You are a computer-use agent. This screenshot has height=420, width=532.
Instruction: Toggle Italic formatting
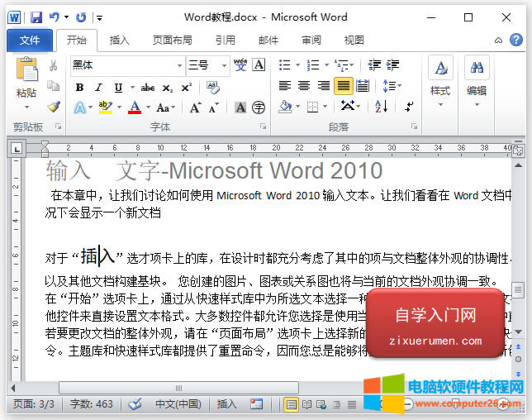(x=99, y=88)
